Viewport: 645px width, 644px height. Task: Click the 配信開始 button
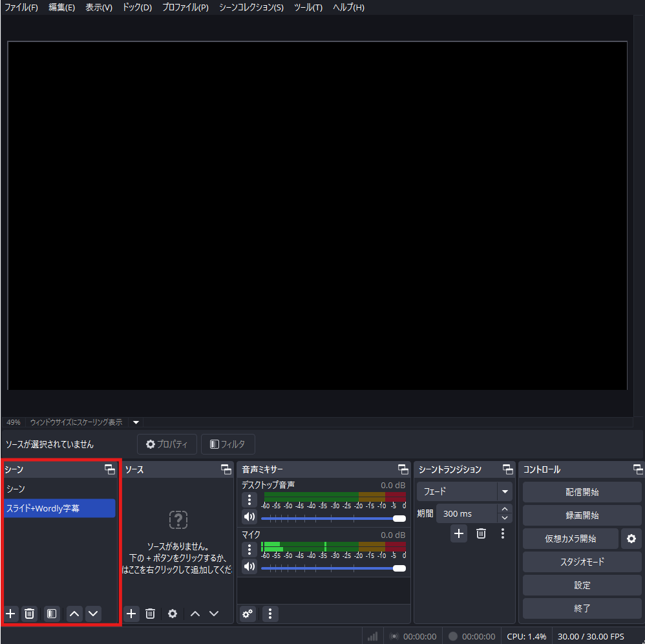point(582,492)
